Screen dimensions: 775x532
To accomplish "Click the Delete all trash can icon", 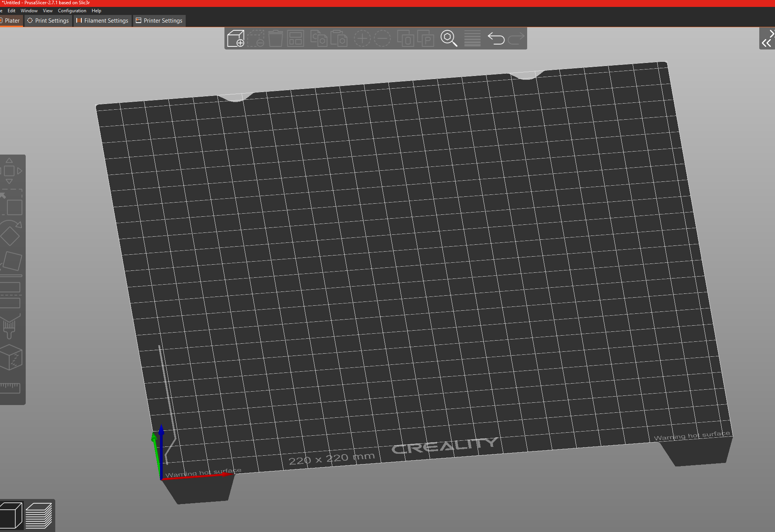I will coord(275,38).
